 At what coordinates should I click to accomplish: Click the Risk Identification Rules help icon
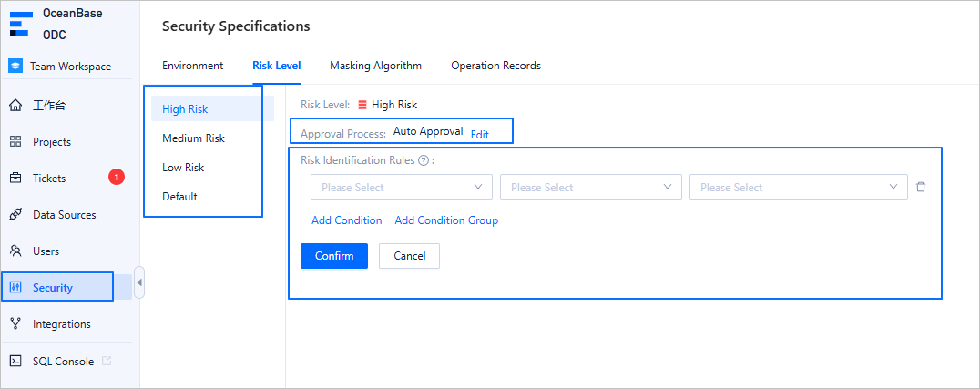(423, 160)
